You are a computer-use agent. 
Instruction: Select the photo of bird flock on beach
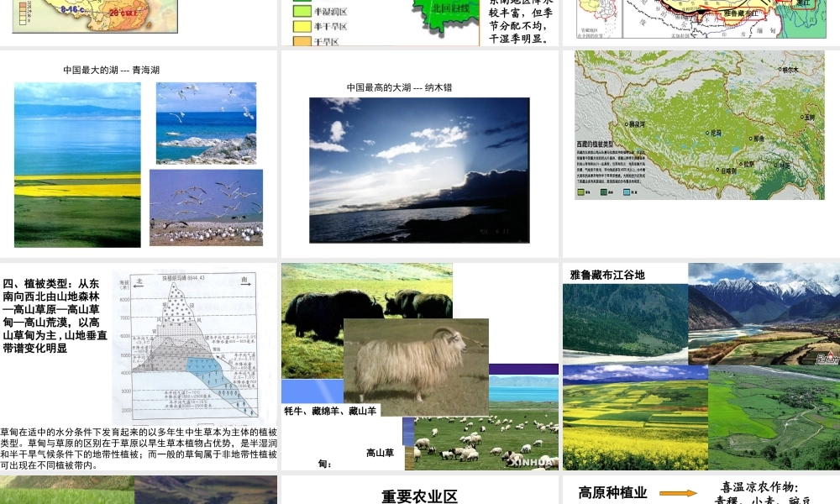tap(207, 207)
